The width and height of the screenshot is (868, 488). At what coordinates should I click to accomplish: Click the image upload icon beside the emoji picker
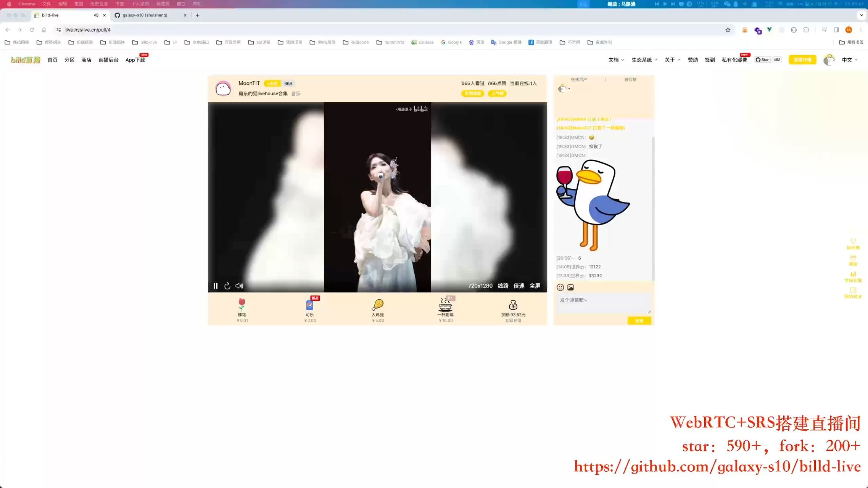pyautogui.click(x=570, y=287)
